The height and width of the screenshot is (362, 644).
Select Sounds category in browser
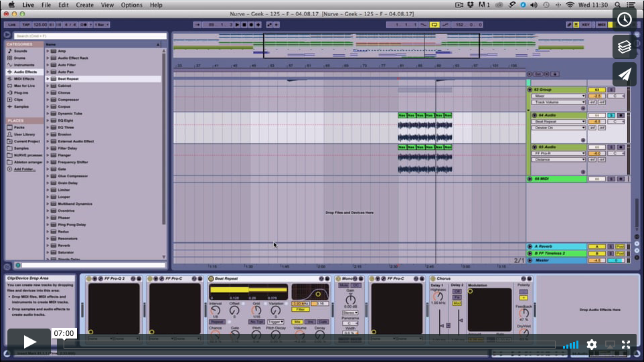[21, 51]
